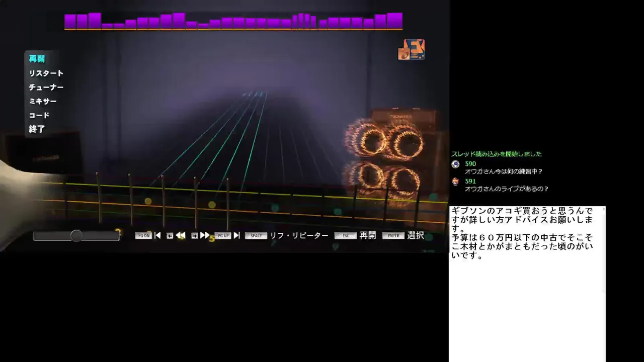Viewport: 644px width, 362px height.
Task: Jump to the previous section icon
Action: click(157, 235)
